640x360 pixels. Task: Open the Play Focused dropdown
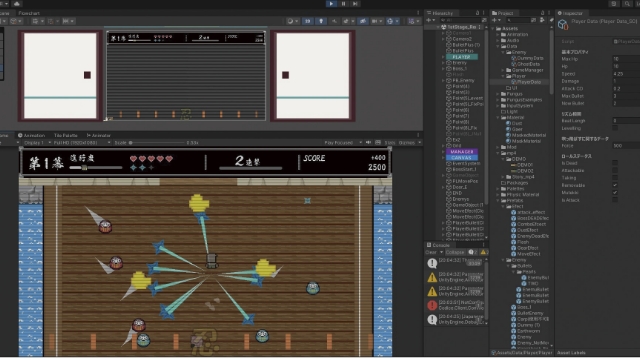coord(342,143)
